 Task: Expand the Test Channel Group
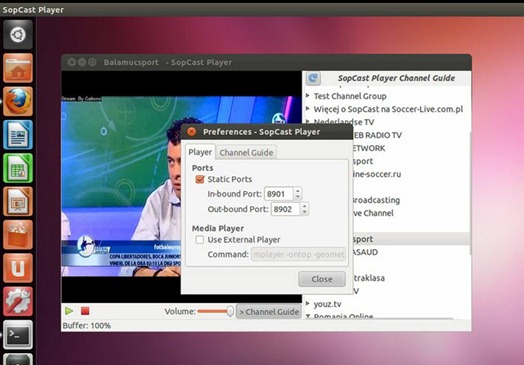tap(308, 96)
